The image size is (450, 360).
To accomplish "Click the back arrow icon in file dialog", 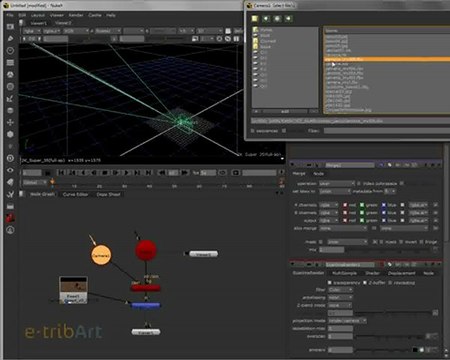I will pos(266,19).
